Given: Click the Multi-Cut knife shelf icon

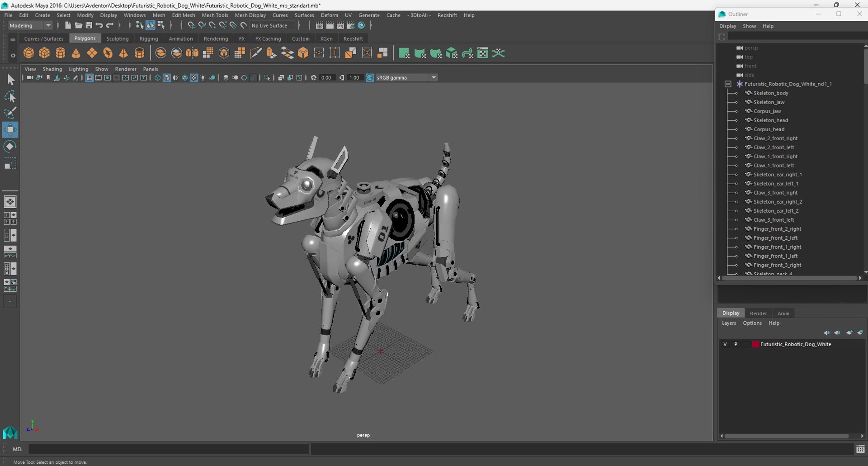Looking at the screenshot, I should tap(255, 53).
